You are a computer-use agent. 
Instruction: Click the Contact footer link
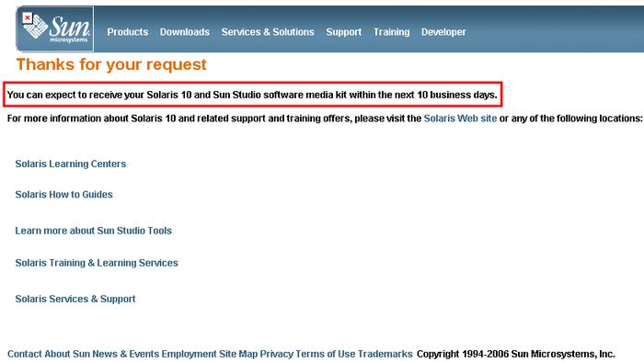(x=25, y=354)
